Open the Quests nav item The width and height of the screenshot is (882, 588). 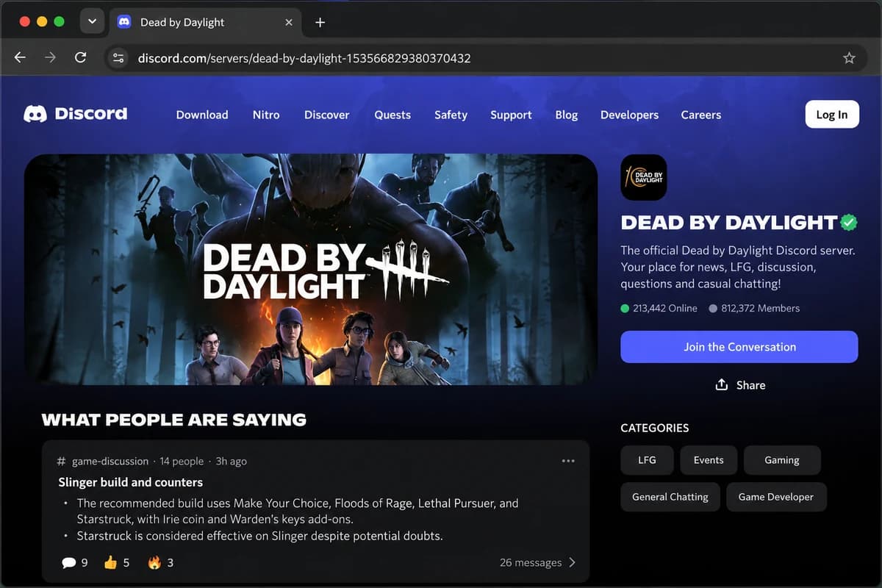[x=392, y=115]
